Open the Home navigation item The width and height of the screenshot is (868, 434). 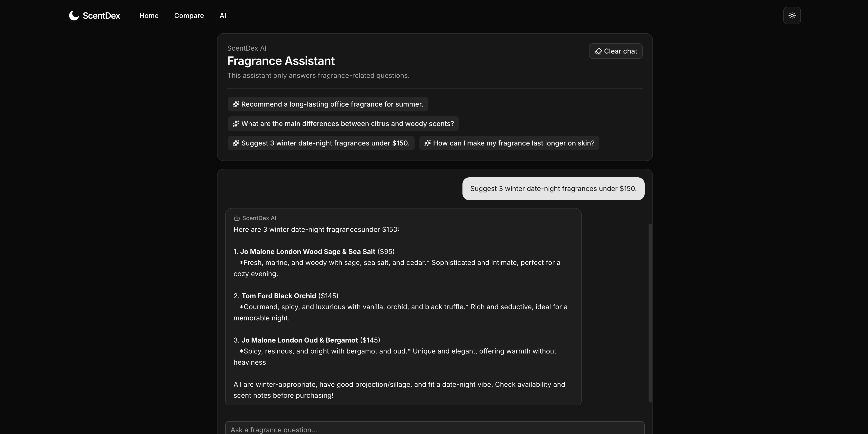click(149, 16)
